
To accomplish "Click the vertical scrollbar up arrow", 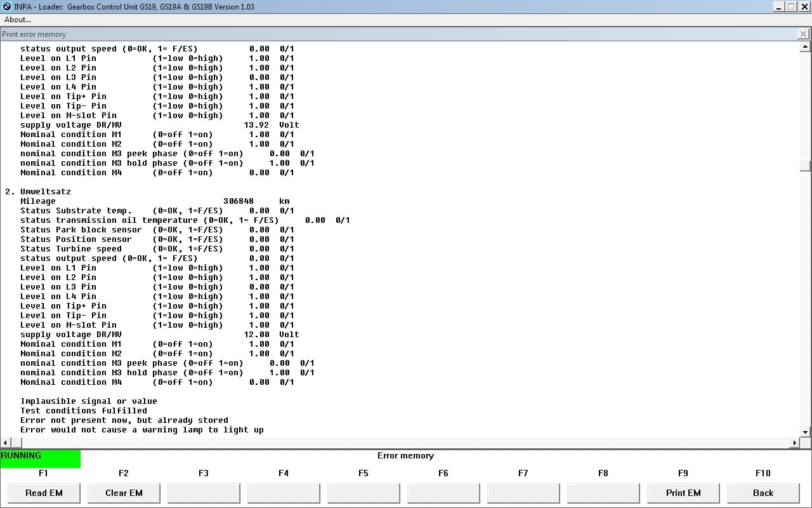I will (x=806, y=47).
